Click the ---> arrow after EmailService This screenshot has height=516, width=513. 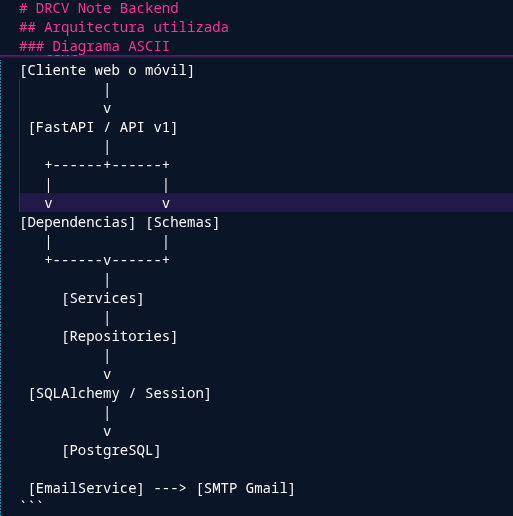tap(170, 488)
